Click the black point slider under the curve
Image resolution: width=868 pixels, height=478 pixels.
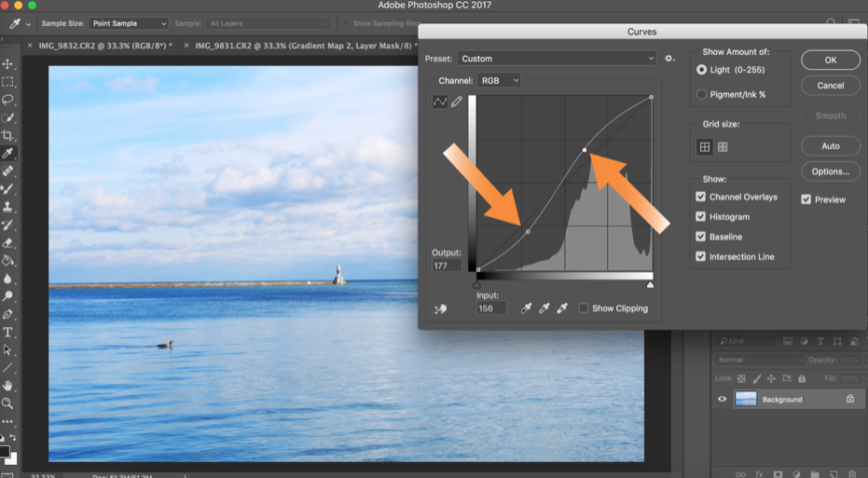click(x=476, y=285)
